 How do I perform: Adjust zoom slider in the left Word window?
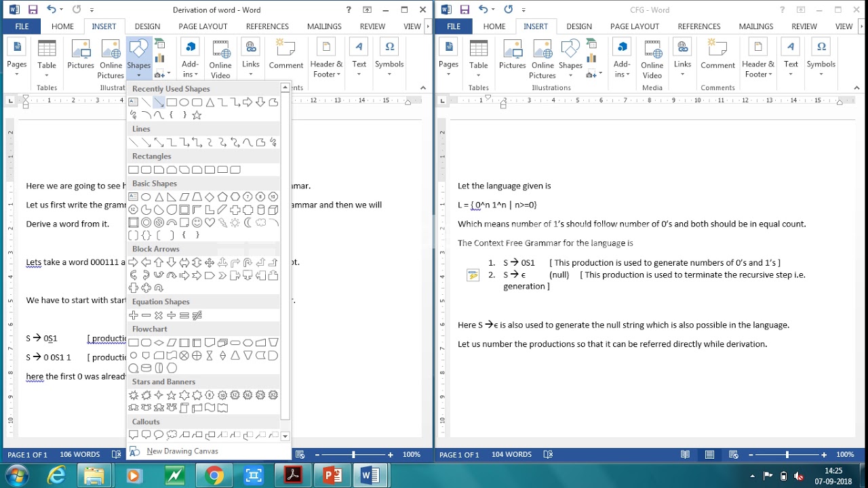tap(353, 455)
